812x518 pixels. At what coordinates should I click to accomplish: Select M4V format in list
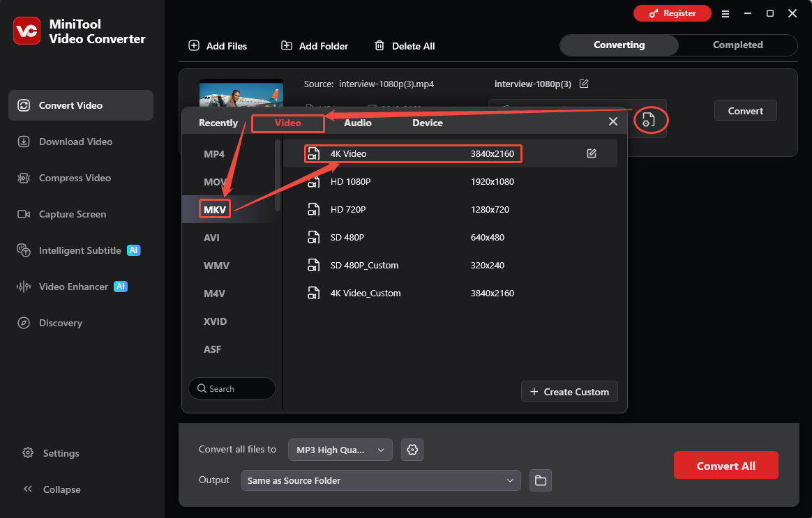(214, 294)
